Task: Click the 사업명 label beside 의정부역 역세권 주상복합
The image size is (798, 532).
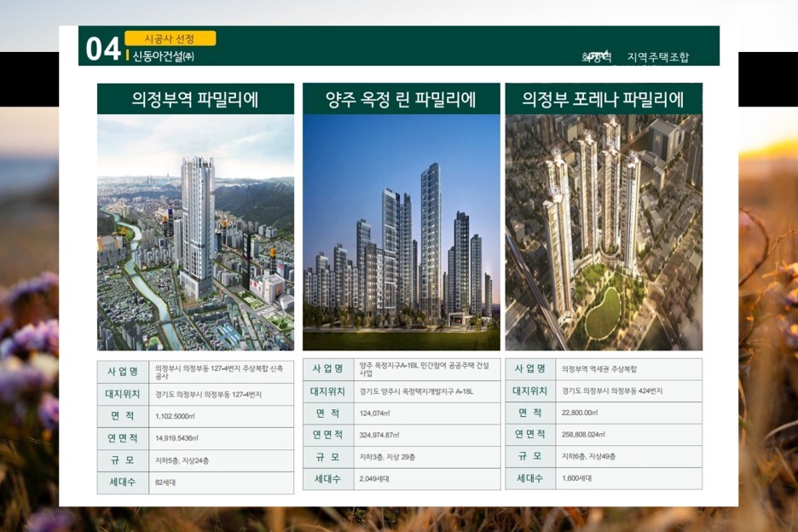Action: pos(529,368)
